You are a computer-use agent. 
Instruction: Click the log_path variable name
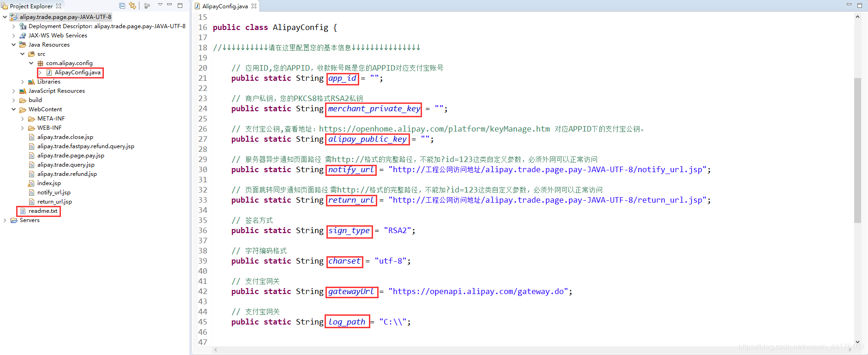[347, 322]
